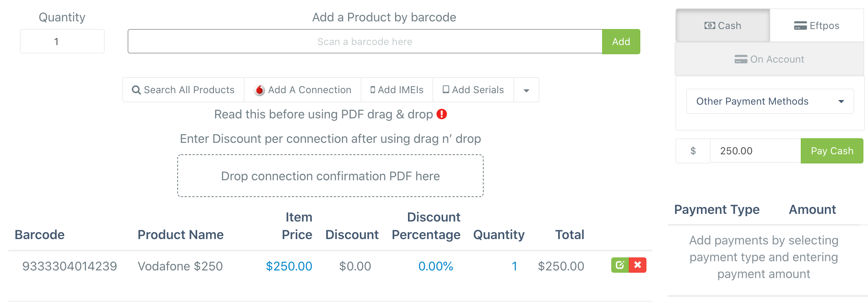Image resolution: width=868 pixels, height=304 pixels.
Task: Click the banknote icon on Cash tab
Action: coord(710,26)
